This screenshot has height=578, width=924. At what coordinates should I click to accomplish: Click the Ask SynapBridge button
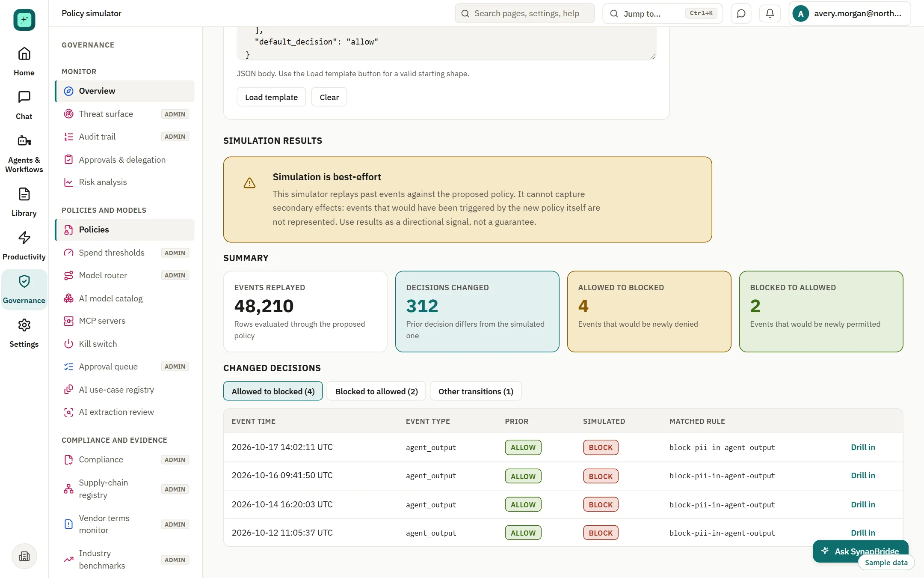[860, 551]
